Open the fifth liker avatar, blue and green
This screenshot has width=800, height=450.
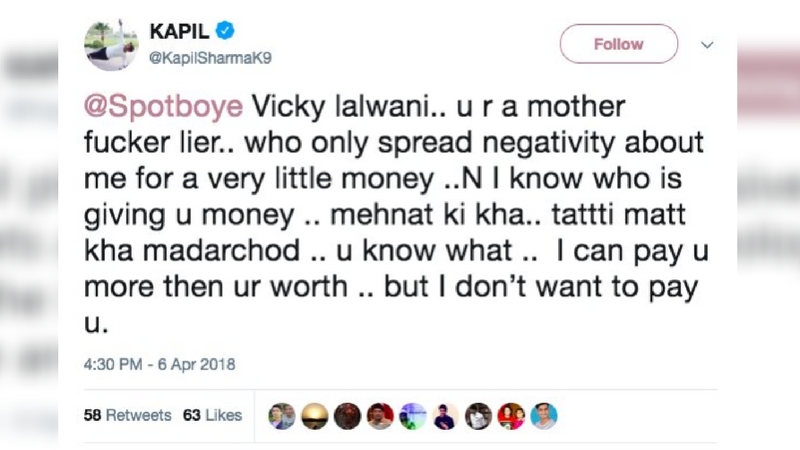(x=413, y=416)
